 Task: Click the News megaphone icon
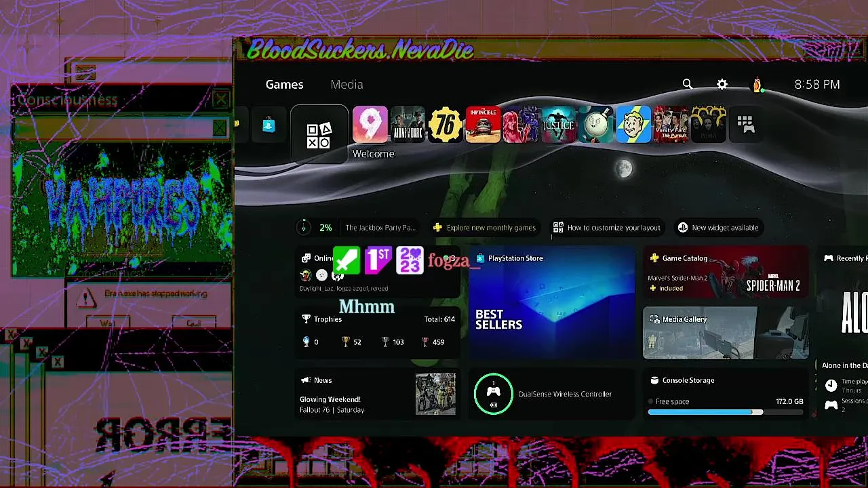[306, 380]
